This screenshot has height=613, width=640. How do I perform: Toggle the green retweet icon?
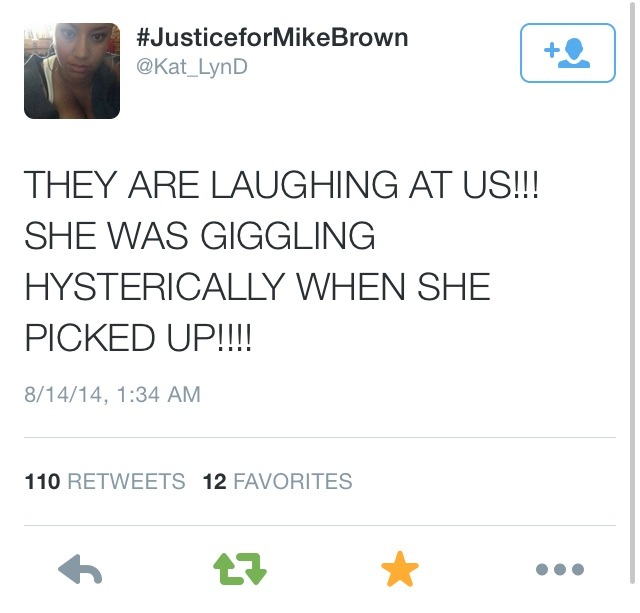pyautogui.click(x=240, y=569)
